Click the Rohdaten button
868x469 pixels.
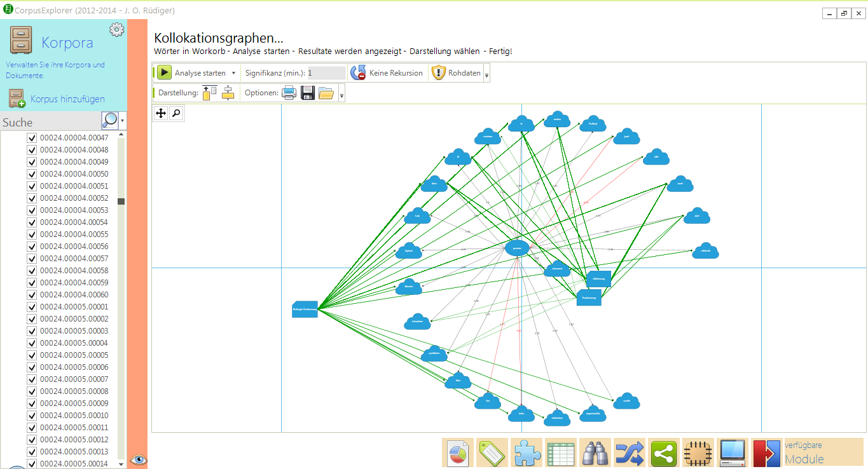click(x=457, y=73)
